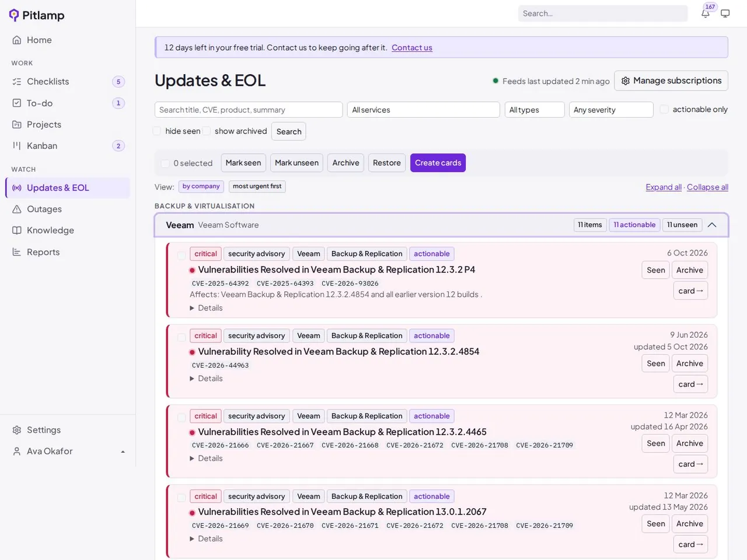This screenshot has width=747, height=560.
Task: Click the Knowledge book icon
Action: click(17, 230)
